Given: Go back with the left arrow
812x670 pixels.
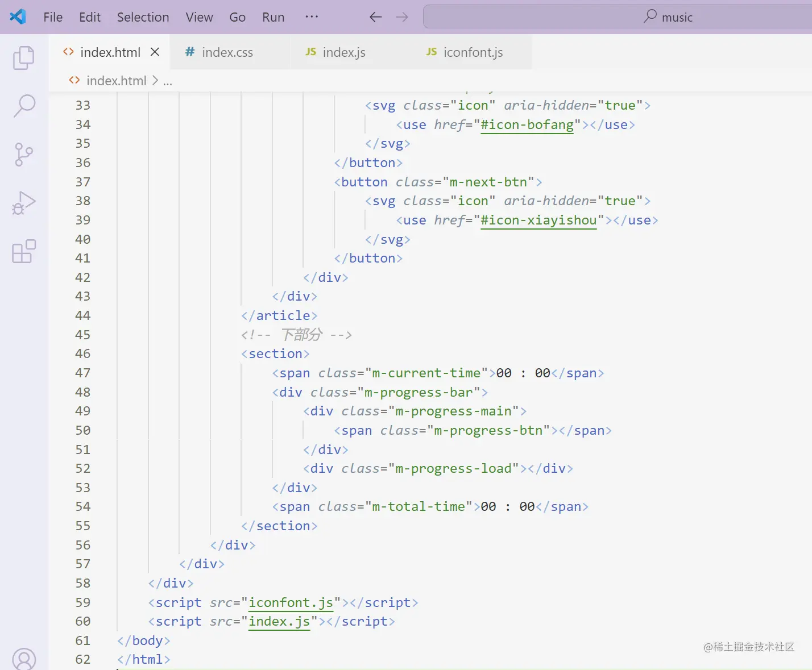Looking at the screenshot, I should click(375, 17).
